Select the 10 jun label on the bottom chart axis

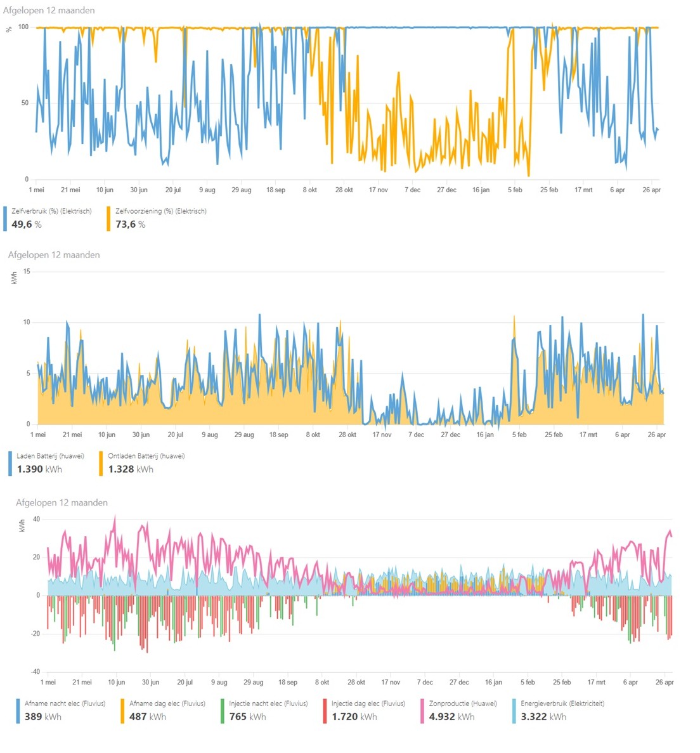[x=116, y=682]
